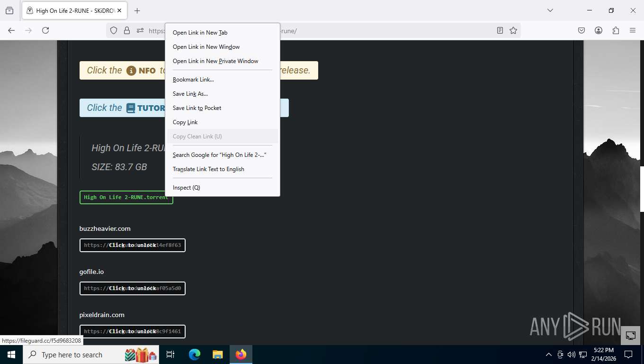Select Bookmark Link… menu entry
The width and height of the screenshot is (644, 364).
point(223,80)
